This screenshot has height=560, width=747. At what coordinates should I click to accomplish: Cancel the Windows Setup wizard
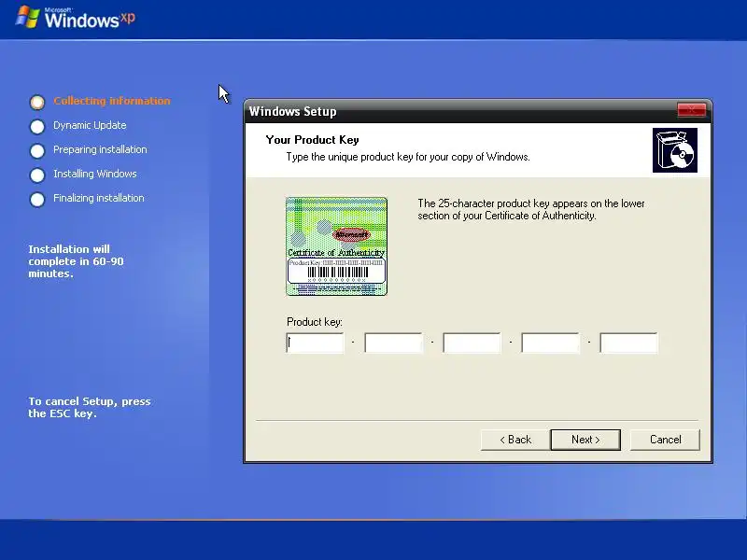tap(665, 440)
